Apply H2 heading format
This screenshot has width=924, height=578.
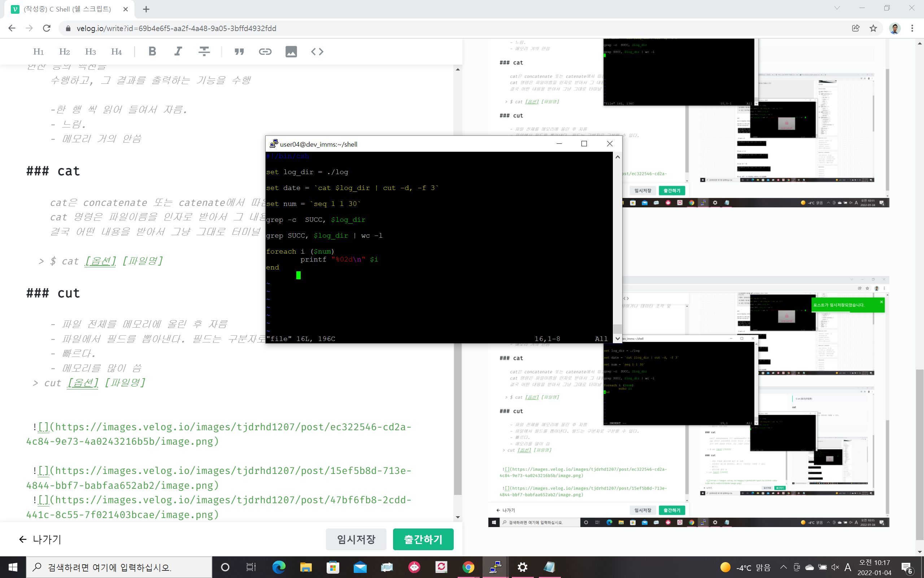coord(65,52)
